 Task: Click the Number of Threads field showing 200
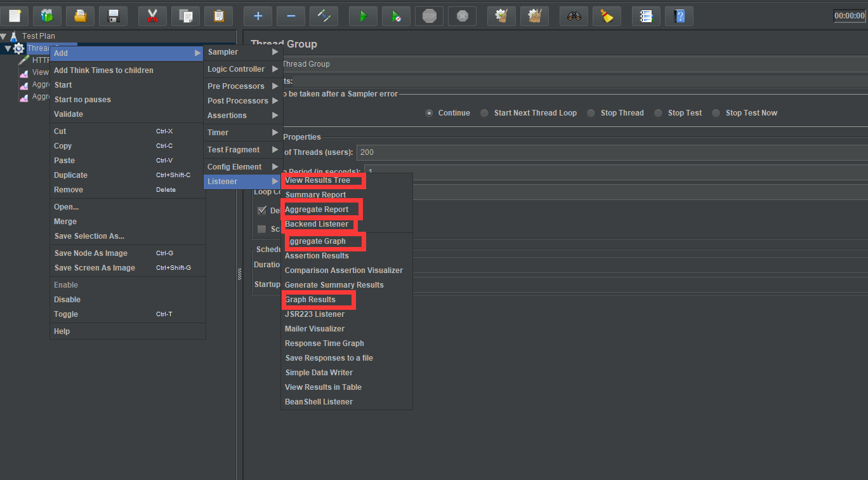[612, 152]
